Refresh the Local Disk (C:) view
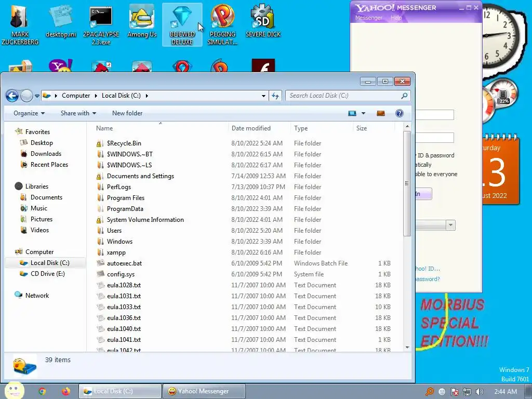 (x=275, y=96)
